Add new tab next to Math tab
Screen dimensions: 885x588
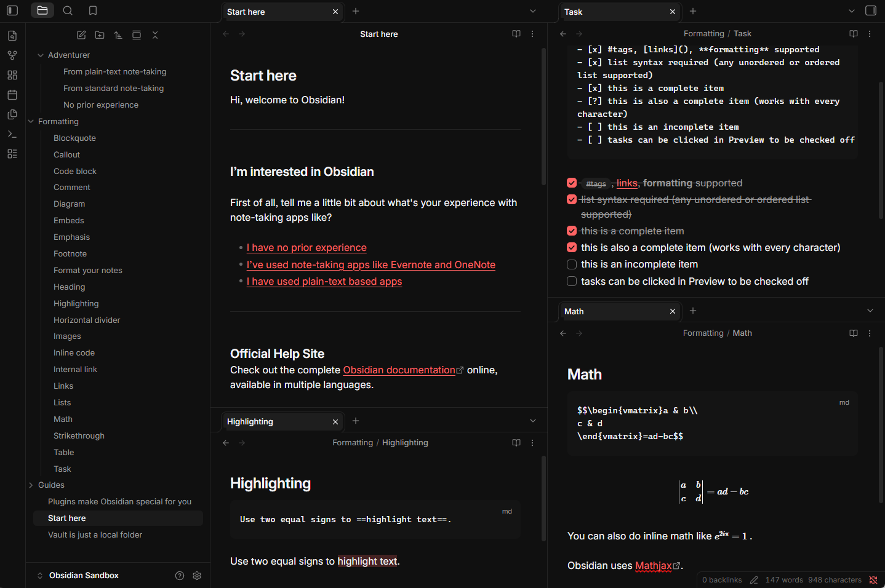[693, 311]
